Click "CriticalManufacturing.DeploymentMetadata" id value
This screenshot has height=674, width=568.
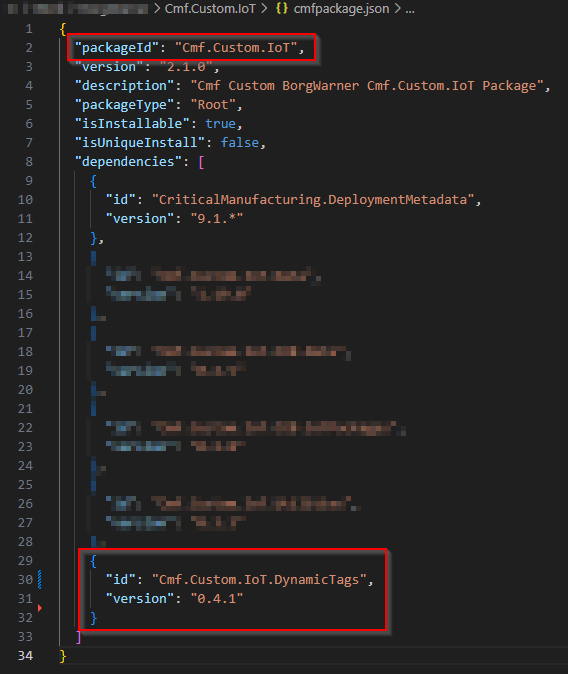(x=313, y=200)
